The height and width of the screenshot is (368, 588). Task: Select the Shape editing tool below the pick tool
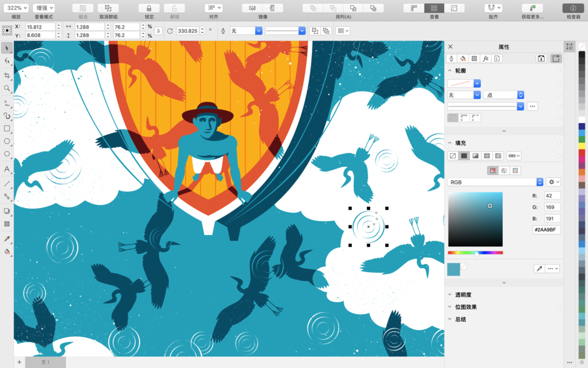coord(7,61)
